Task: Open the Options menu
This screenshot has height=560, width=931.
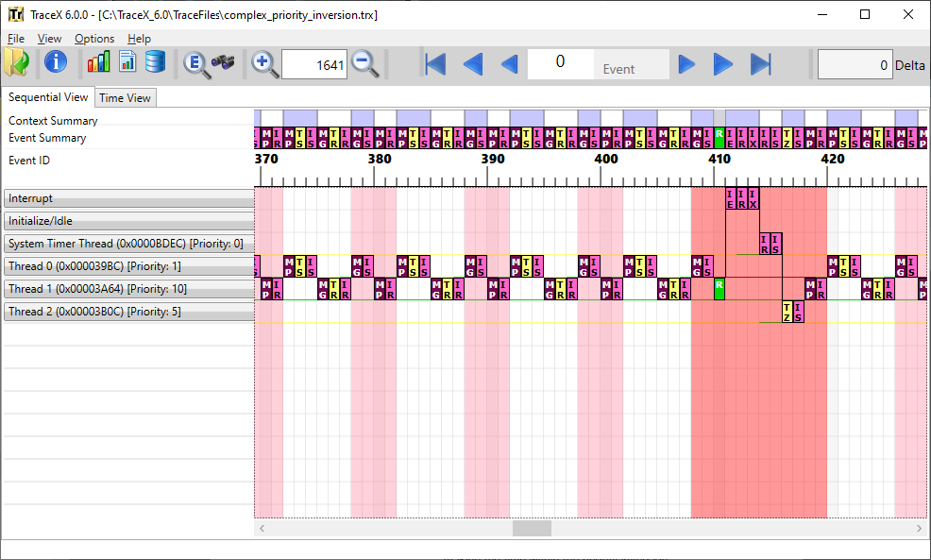Action: coord(94,39)
